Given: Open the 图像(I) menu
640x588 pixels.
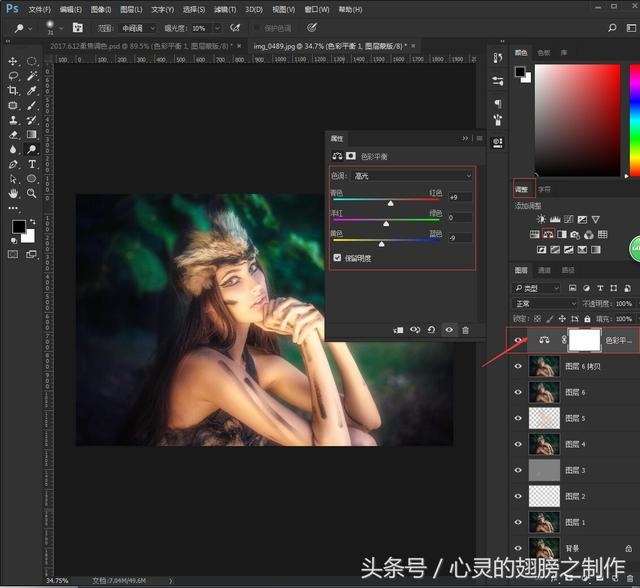Looking at the screenshot, I should [101, 9].
